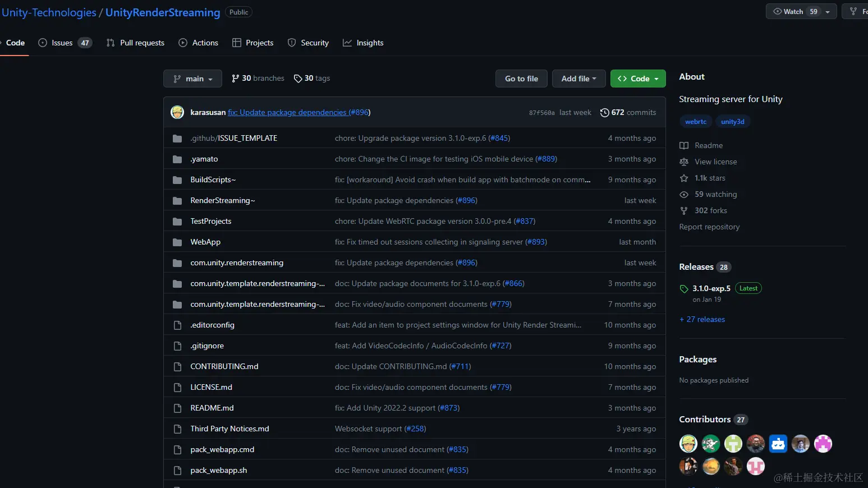
Task: Open the com.unity.renderstreaming folder
Action: [x=237, y=263]
